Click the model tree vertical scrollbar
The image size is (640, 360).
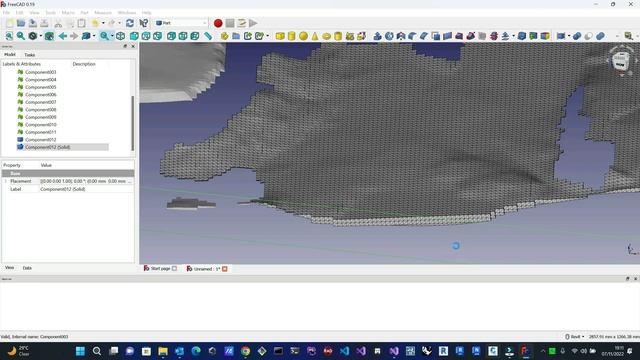[x=132, y=122]
